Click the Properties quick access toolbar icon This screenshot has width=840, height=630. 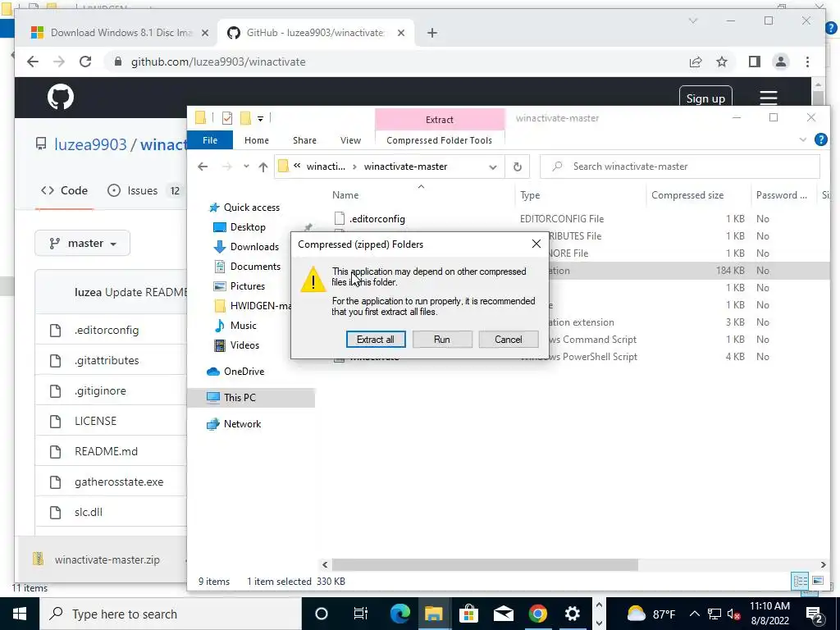click(227, 118)
